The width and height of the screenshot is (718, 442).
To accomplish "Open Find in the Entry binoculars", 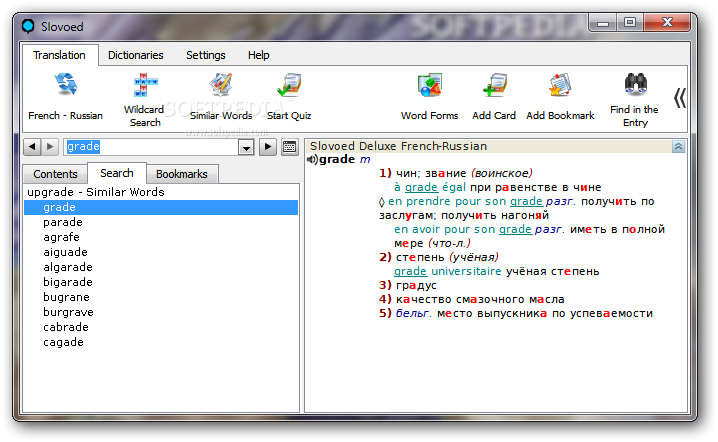I will [635, 99].
